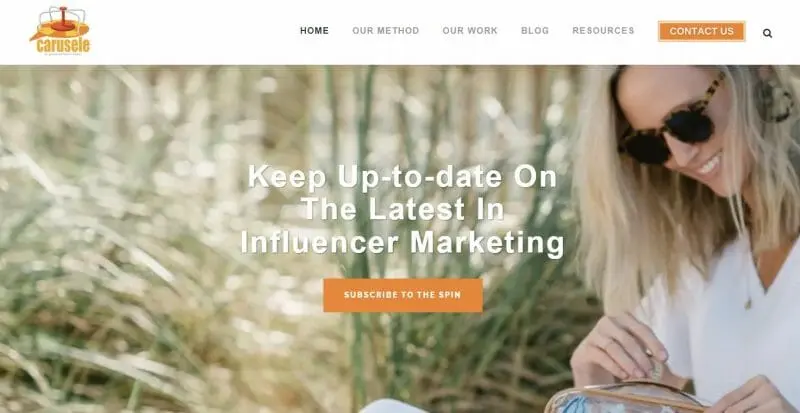Click the orange 'carusele' logo wordmark
The height and width of the screenshot is (413, 800).
pyautogui.click(x=63, y=46)
